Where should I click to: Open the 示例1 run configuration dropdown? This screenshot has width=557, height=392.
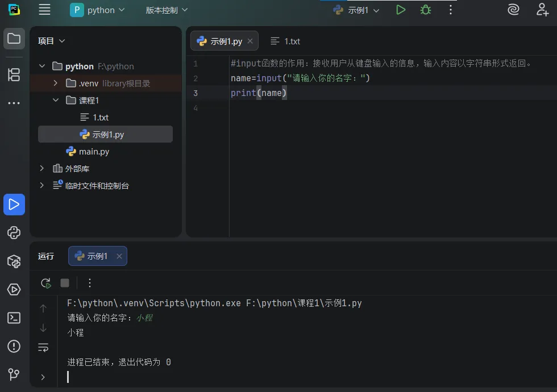pyautogui.click(x=356, y=10)
